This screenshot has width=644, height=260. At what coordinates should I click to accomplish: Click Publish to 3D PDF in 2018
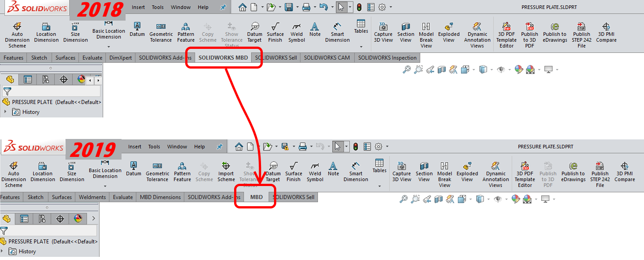coord(530,35)
